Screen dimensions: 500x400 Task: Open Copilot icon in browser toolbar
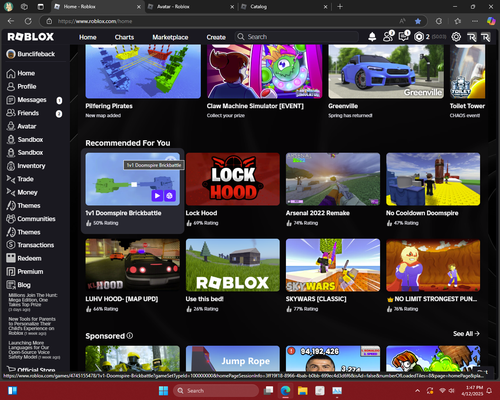pos(491,21)
